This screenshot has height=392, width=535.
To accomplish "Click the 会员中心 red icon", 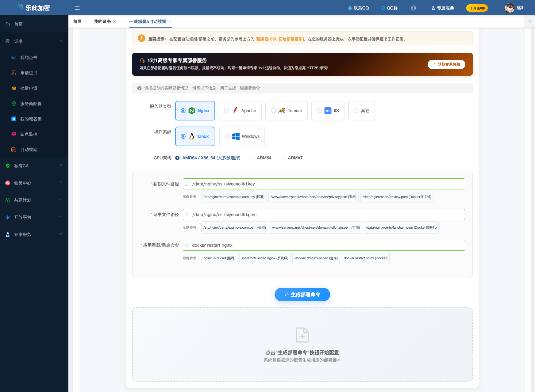I will pyautogui.click(x=8, y=183).
